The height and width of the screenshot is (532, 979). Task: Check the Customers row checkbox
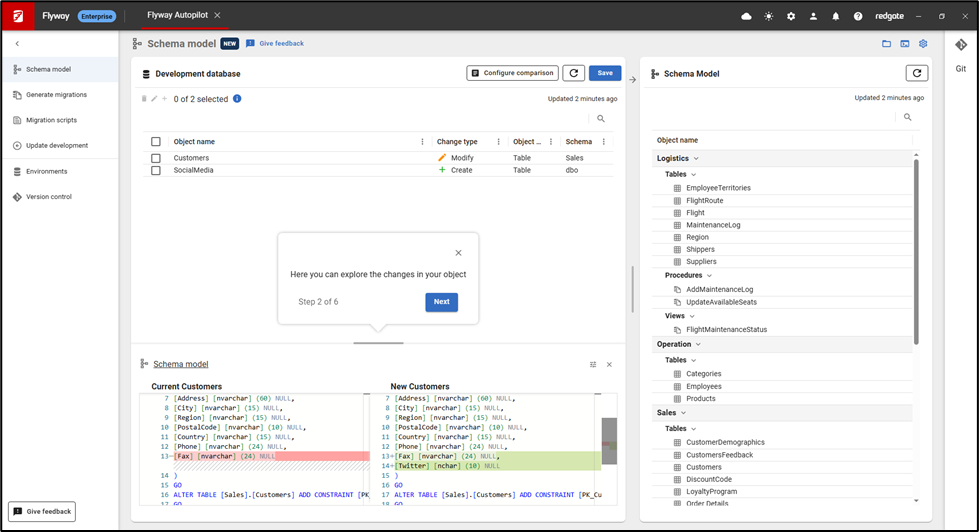click(156, 159)
